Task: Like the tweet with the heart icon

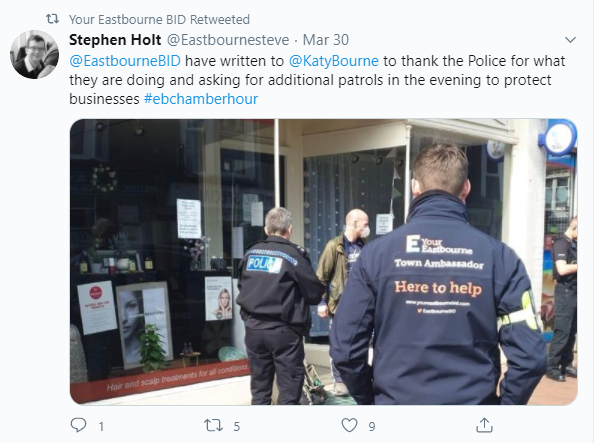Action: [349, 425]
